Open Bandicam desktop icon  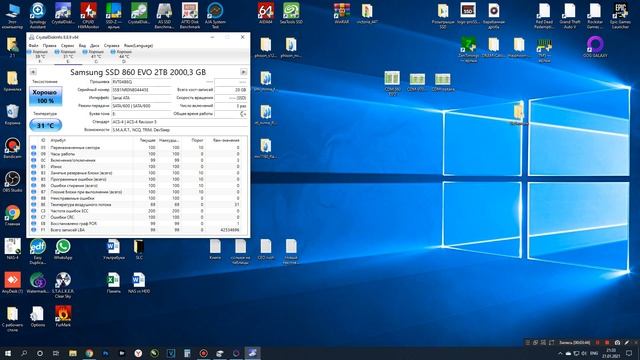click(12, 148)
